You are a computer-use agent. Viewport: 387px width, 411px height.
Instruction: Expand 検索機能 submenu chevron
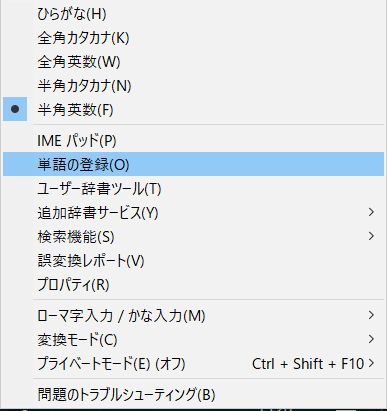(x=371, y=236)
